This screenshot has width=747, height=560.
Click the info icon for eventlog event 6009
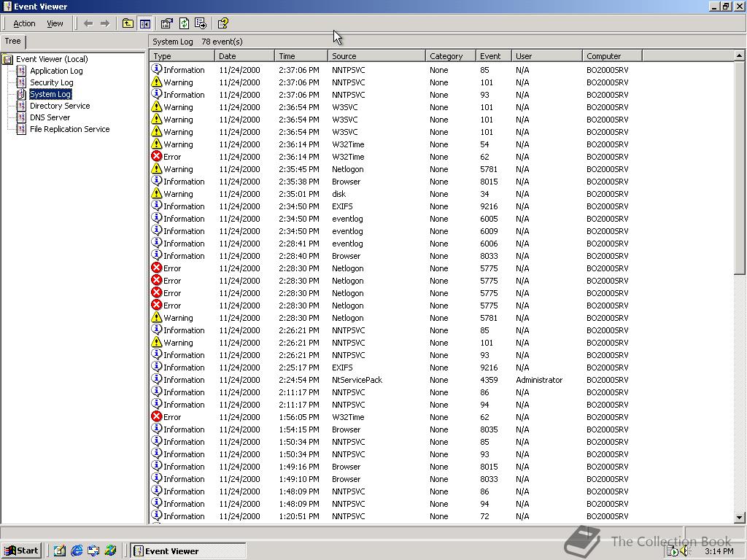tap(156, 230)
